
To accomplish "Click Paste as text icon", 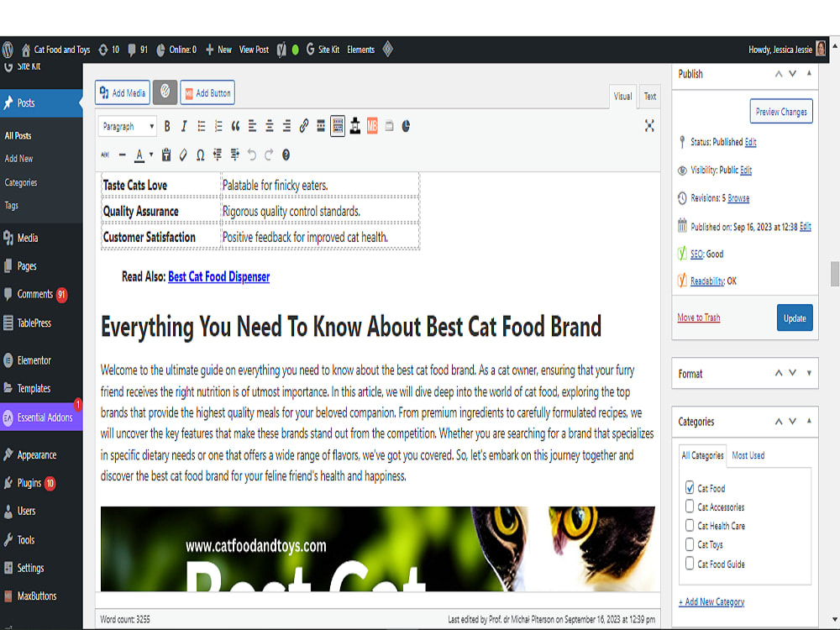I will click(x=166, y=155).
